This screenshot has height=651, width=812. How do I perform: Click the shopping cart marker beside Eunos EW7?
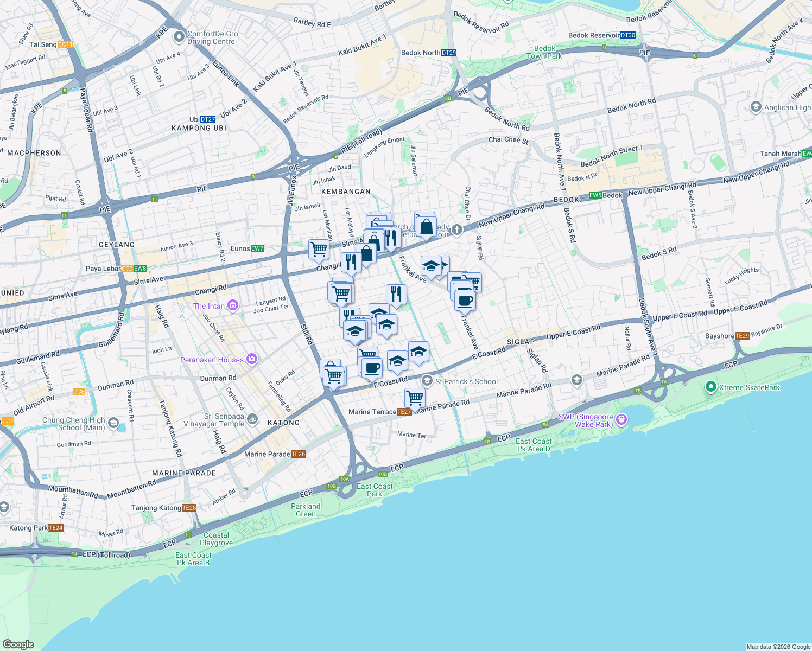click(x=319, y=250)
